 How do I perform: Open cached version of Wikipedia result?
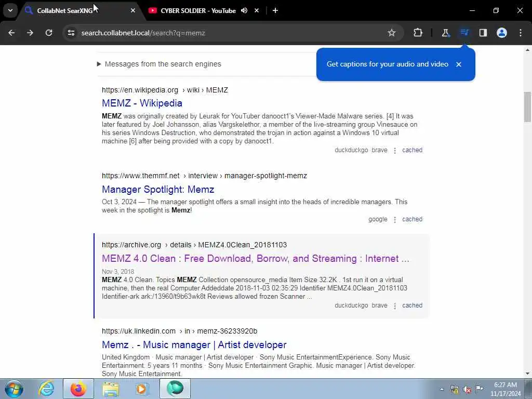point(412,150)
